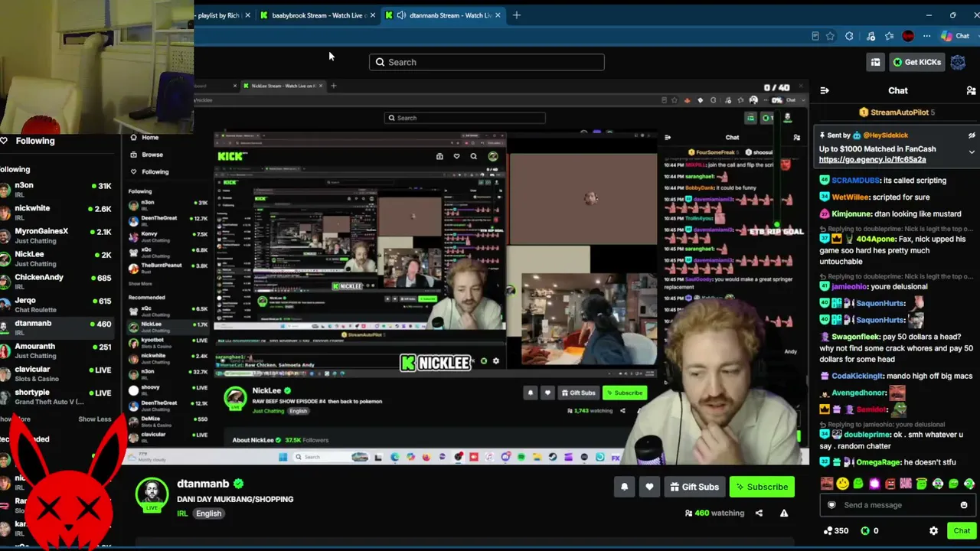The height and width of the screenshot is (551, 980).
Task: Open the reader view icon in the address bar
Action: (x=815, y=36)
